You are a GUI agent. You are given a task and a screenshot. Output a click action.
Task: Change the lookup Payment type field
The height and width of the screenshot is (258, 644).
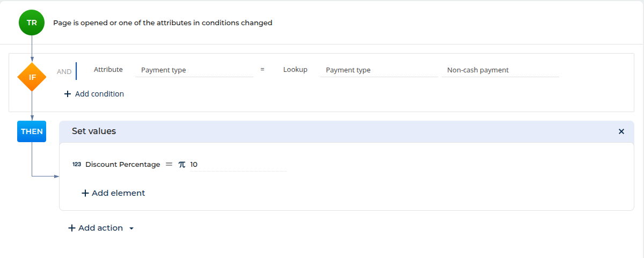[378, 70]
